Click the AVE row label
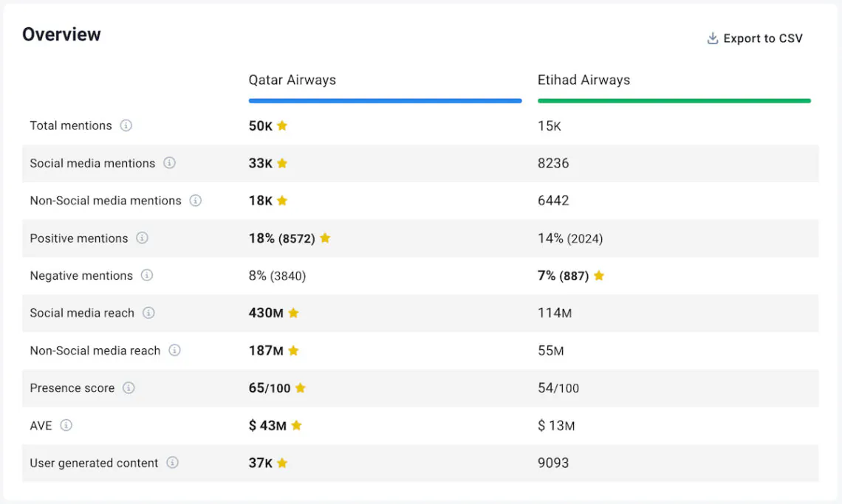 (41, 426)
